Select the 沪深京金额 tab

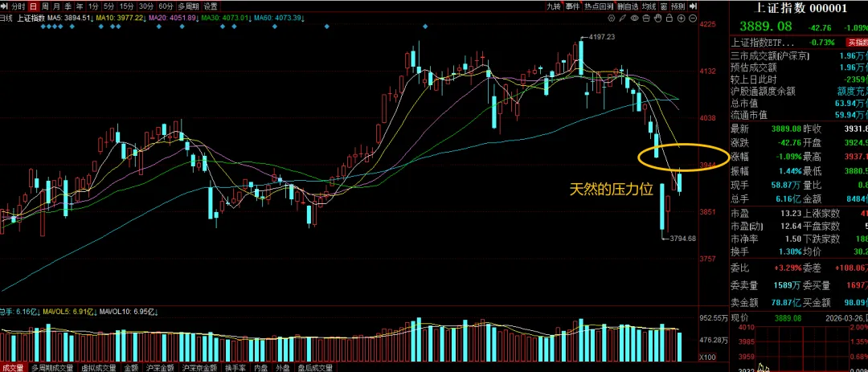200,367
